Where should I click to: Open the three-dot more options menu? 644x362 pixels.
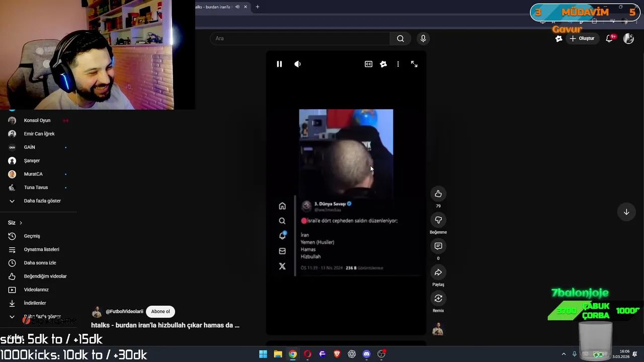398,64
